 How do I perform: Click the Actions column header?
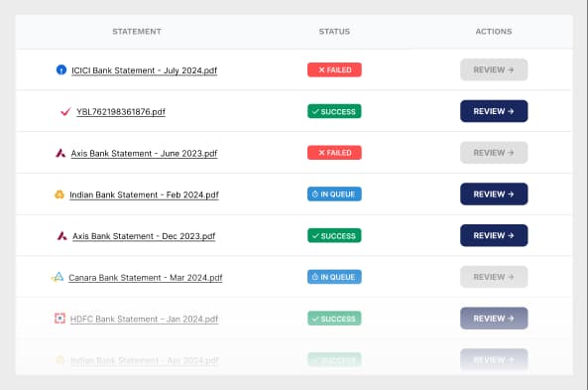coord(494,32)
